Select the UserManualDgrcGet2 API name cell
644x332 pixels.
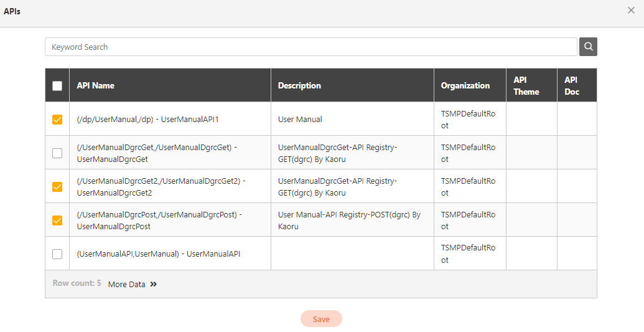(x=161, y=187)
